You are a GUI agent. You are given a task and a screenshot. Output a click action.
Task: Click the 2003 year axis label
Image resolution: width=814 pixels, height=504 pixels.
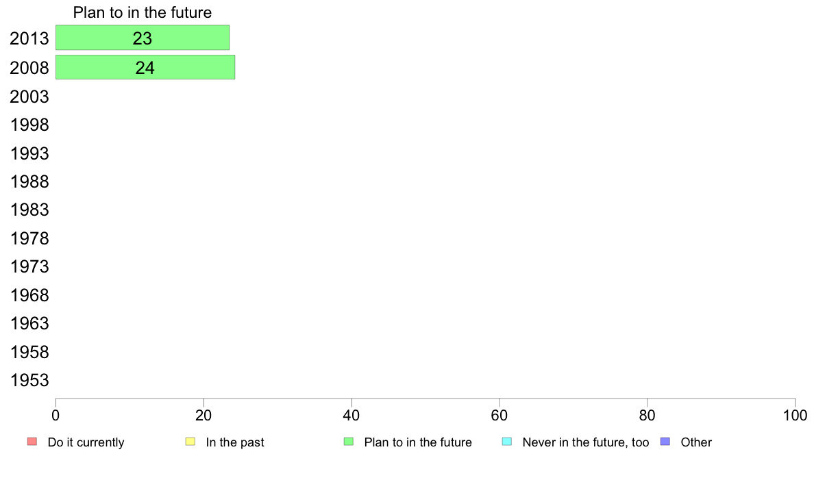pyautogui.click(x=29, y=97)
